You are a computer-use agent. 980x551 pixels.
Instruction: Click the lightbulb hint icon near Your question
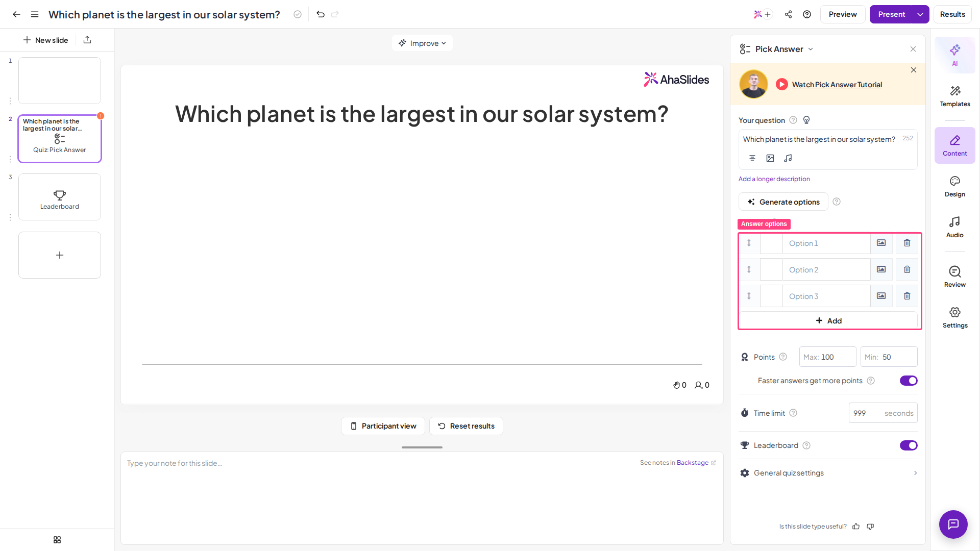[x=806, y=120]
